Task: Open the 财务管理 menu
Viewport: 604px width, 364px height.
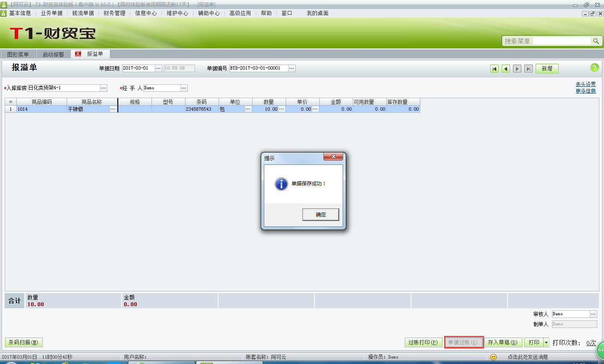Action: click(x=115, y=13)
